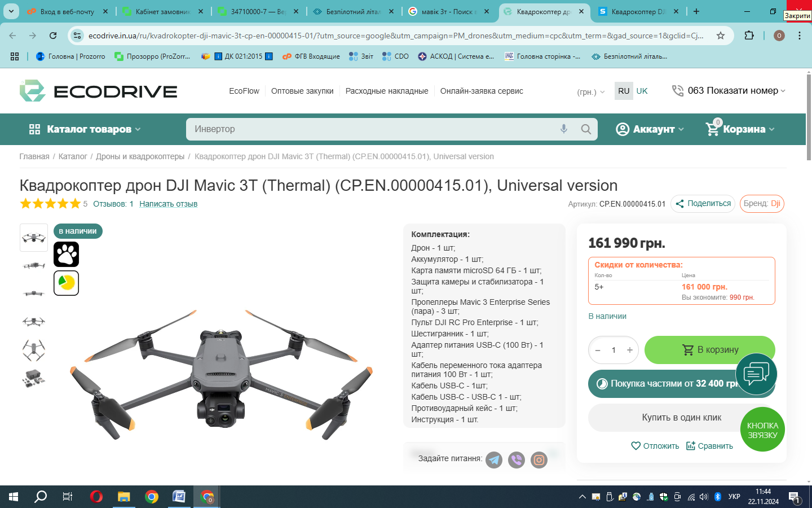Viewport: 812px width, 508px height.
Task: Expand the Каталог товаров dropdown
Action: 85,129
